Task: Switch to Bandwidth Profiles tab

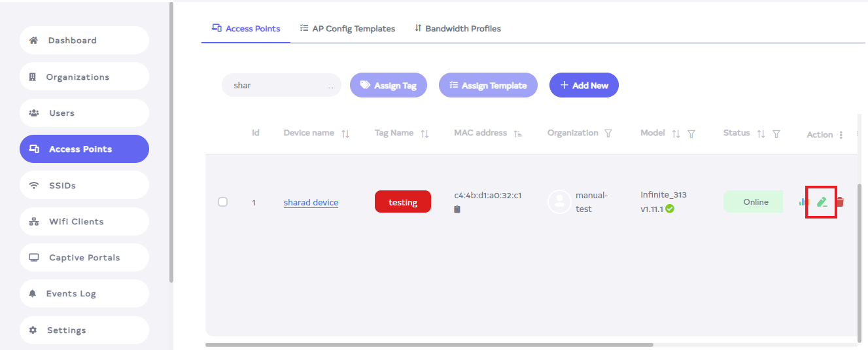Action: [457, 29]
